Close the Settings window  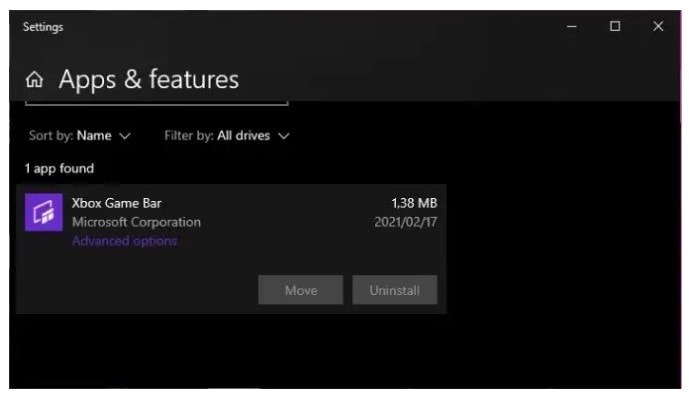tap(658, 26)
